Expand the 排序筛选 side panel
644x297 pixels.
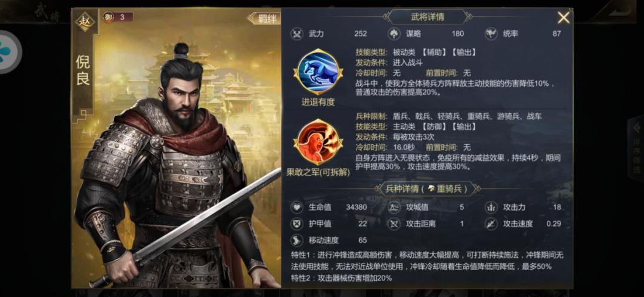(636, 148)
